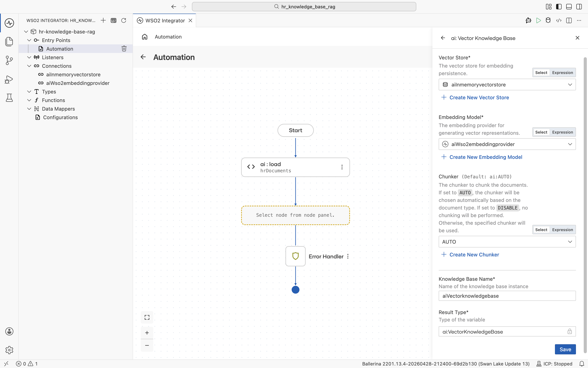Open Manage gear icon in activity bar
The height and width of the screenshot is (368, 588).
(9, 350)
